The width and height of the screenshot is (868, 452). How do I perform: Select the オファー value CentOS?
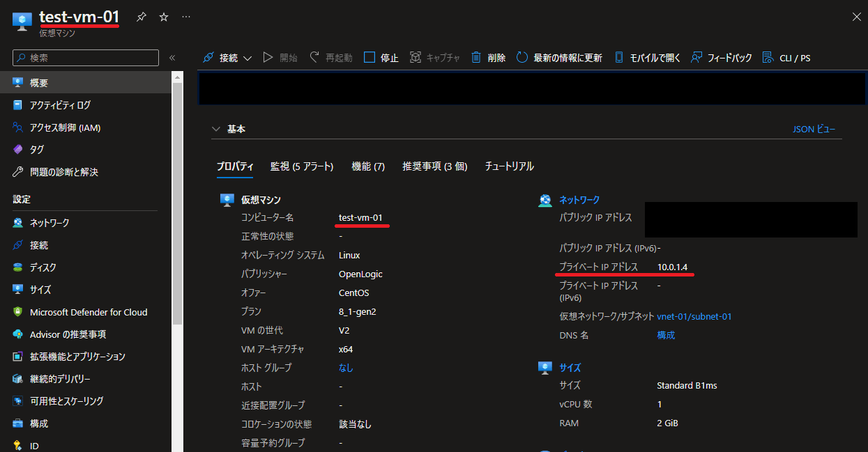[354, 293]
